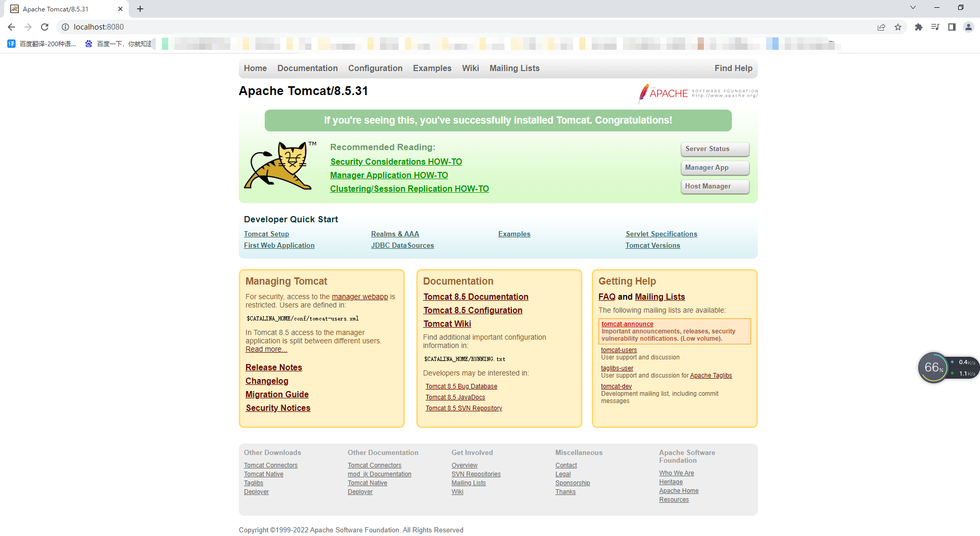The image size is (980, 536).
Task: Open the Apache Taglibs link
Action: pyautogui.click(x=711, y=376)
